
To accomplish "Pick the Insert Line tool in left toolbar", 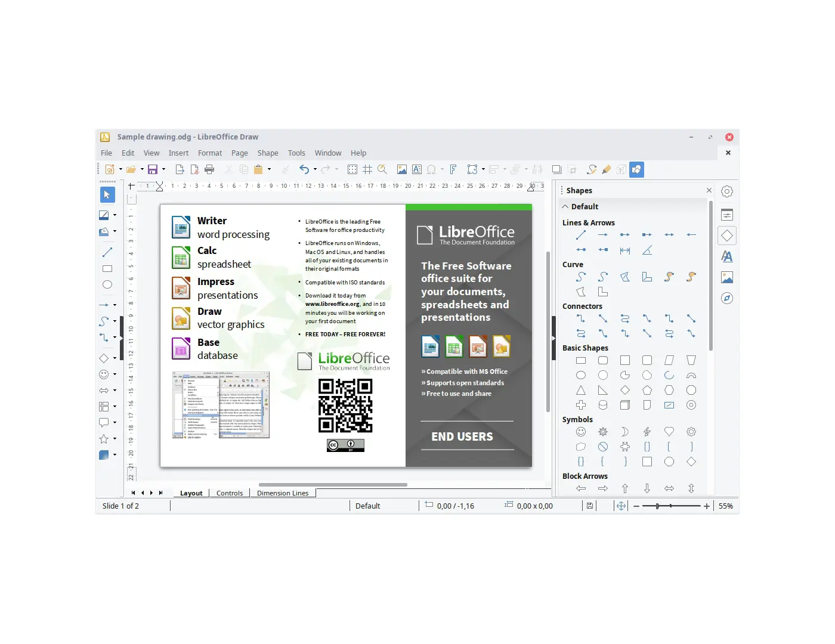I will [107, 252].
